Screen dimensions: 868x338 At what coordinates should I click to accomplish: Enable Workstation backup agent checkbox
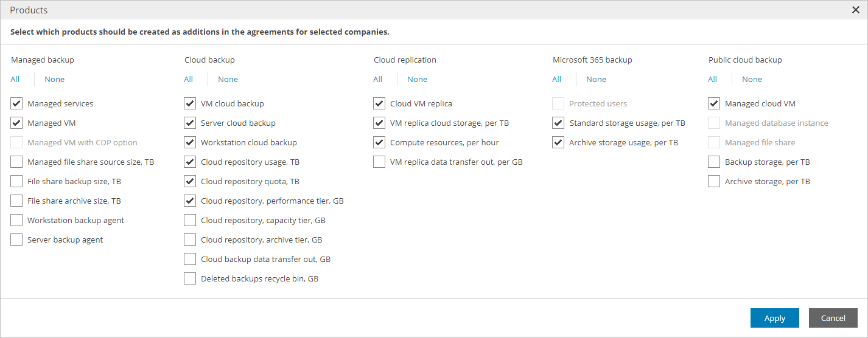click(16, 220)
